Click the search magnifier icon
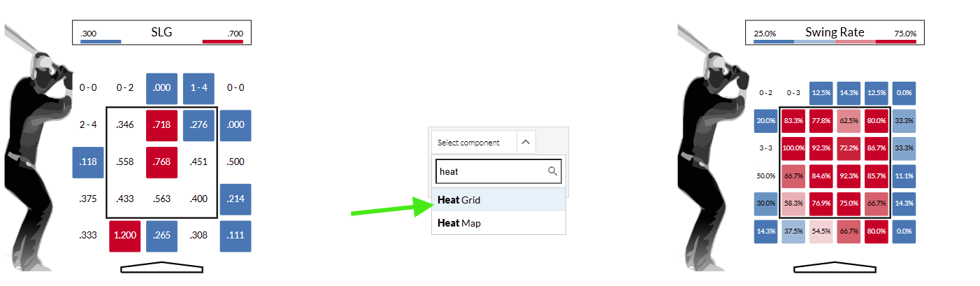The width and height of the screenshot is (980, 286). [x=552, y=171]
